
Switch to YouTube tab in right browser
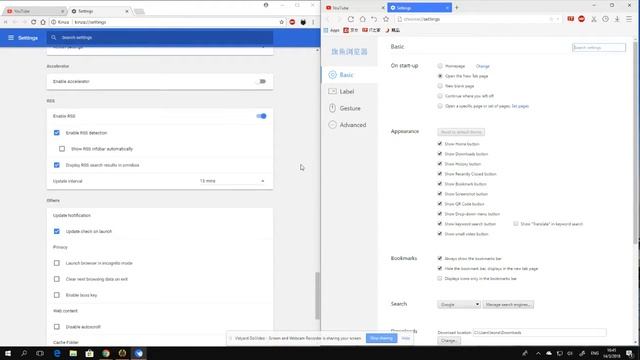pyautogui.click(x=353, y=8)
